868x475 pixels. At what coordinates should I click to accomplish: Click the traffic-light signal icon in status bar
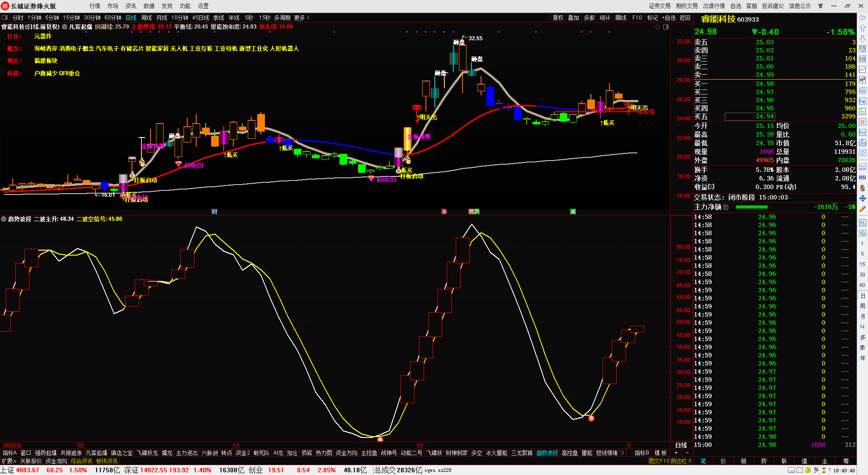(823, 470)
